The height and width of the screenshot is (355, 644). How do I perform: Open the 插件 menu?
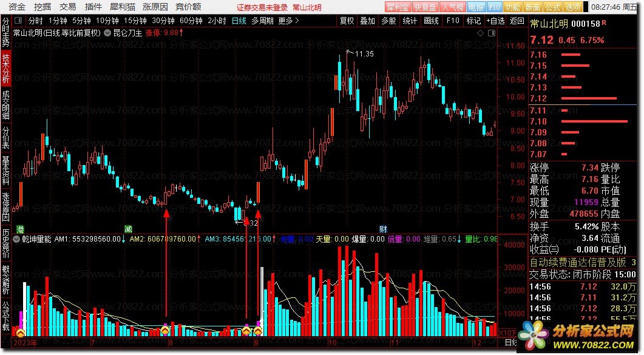point(93,7)
